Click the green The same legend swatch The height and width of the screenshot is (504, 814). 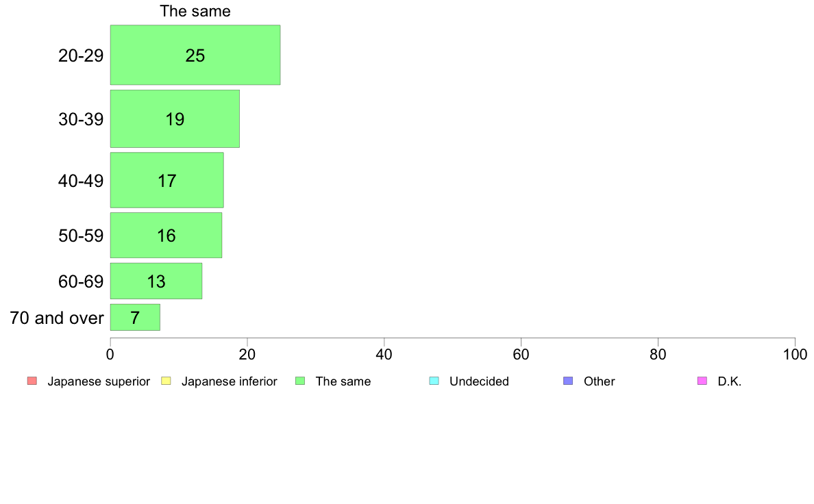click(x=300, y=381)
